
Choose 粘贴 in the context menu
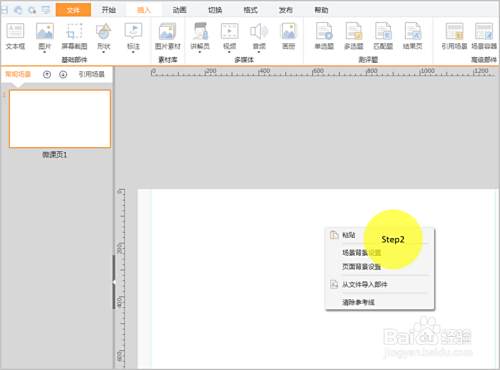pyautogui.click(x=380, y=235)
